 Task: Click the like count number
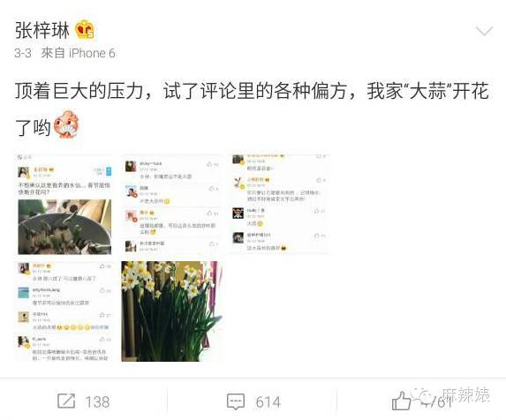(437, 402)
